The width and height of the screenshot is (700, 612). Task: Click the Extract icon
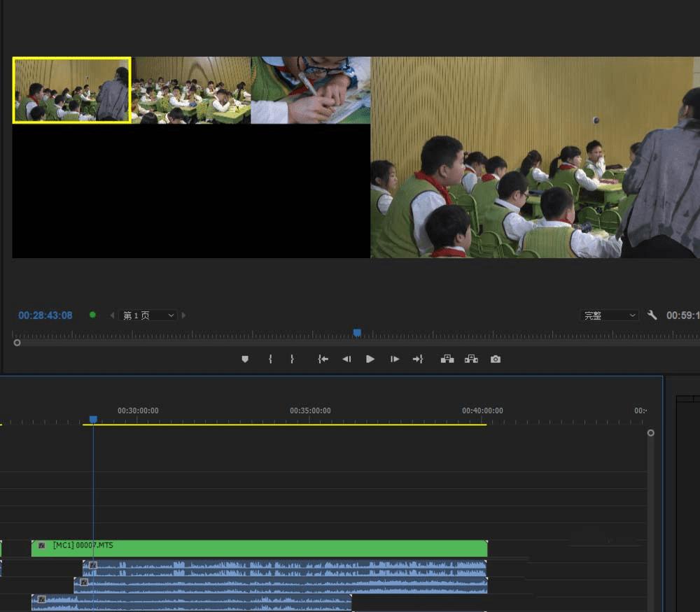pyautogui.click(x=471, y=359)
